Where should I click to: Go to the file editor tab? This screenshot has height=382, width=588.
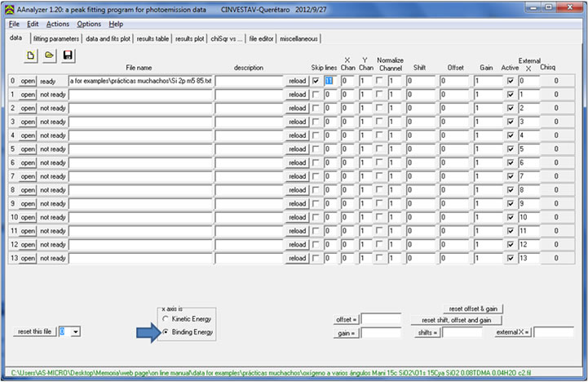click(x=261, y=38)
